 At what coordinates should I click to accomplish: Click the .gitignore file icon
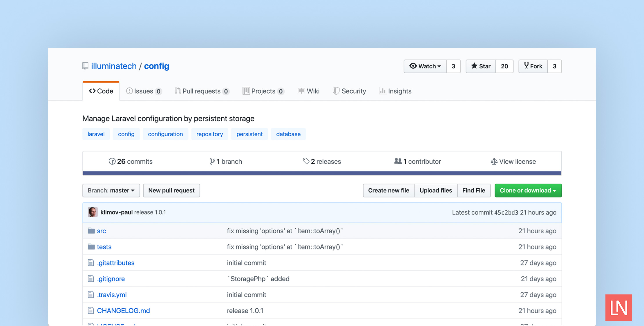[x=91, y=278]
